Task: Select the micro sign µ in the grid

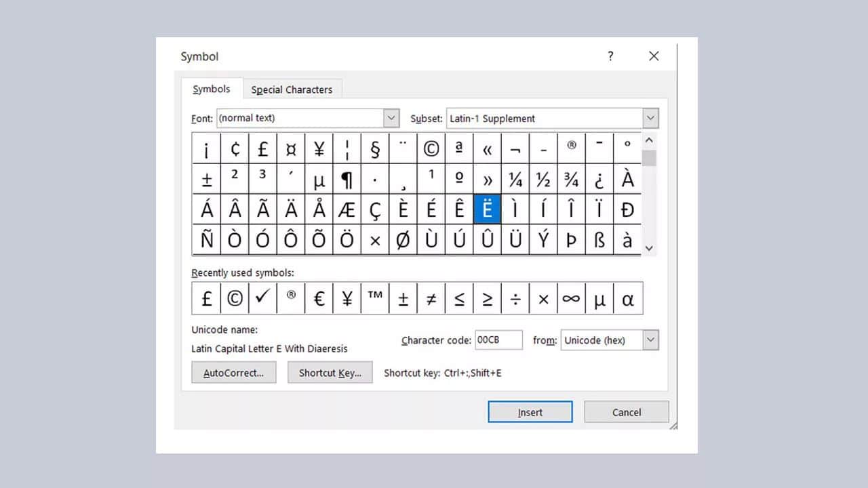Action: point(319,179)
